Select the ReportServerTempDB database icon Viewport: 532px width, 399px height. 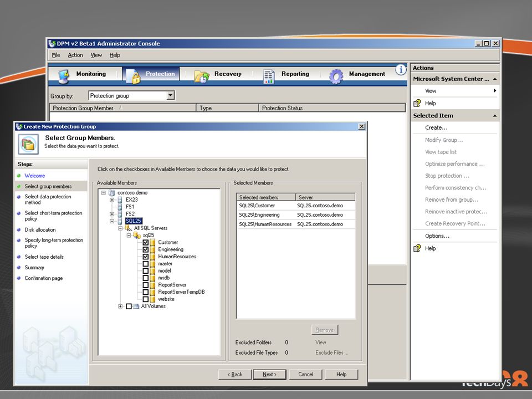click(153, 292)
